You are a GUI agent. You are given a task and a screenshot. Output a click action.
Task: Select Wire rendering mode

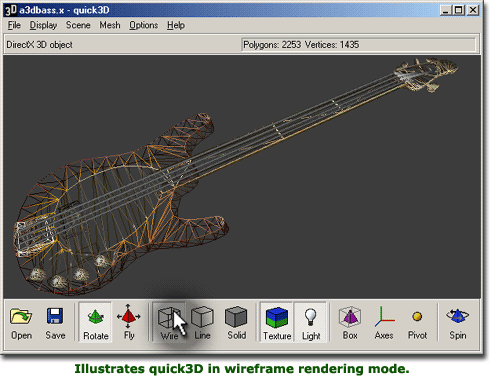click(x=169, y=322)
